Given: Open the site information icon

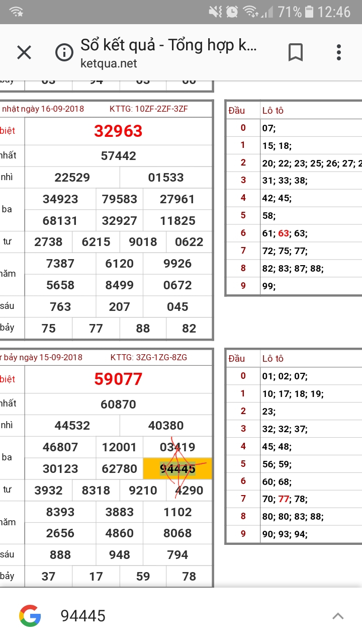Looking at the screenshot, I should (64, 52).
